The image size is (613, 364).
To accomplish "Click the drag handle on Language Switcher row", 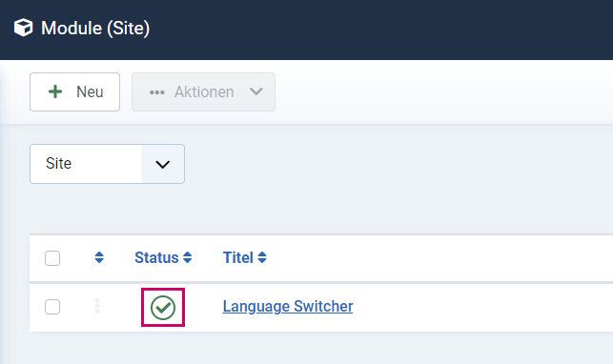I will tap(97, 306).
